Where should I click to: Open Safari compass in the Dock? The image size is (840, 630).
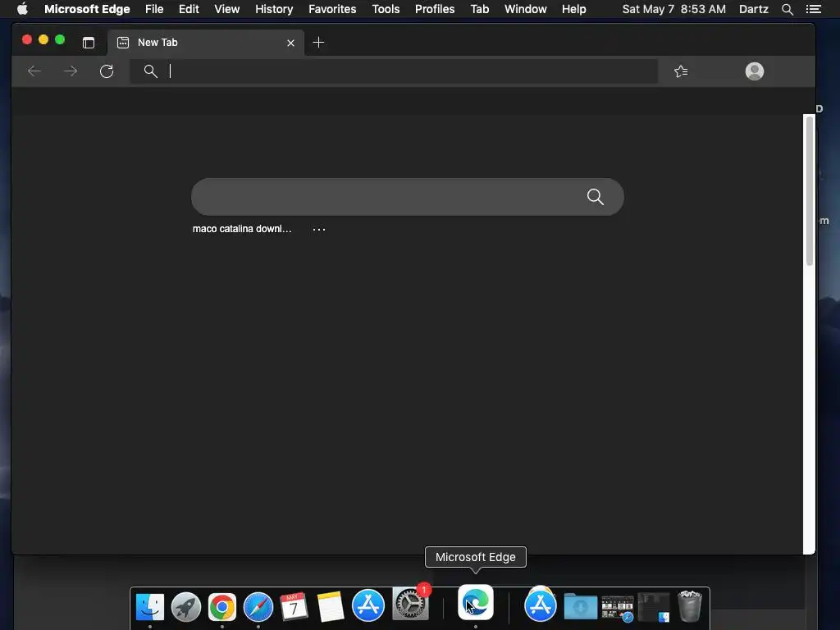[x=258, y=606]
